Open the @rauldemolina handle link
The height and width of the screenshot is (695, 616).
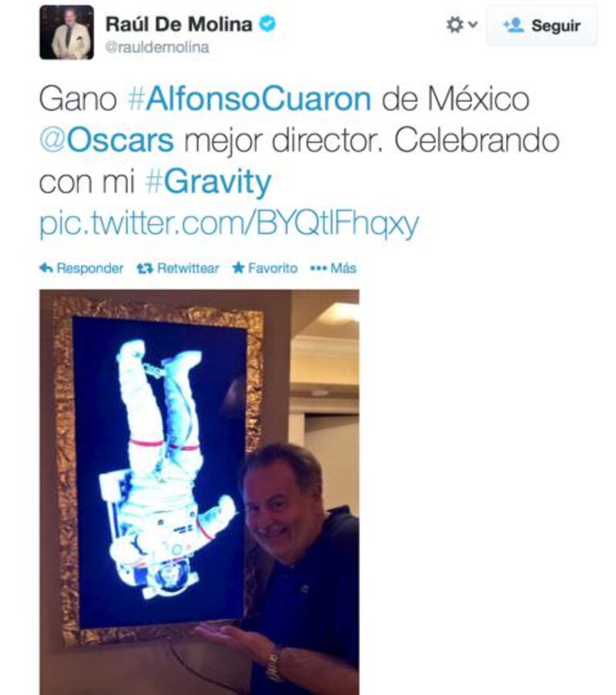(157, 48)
